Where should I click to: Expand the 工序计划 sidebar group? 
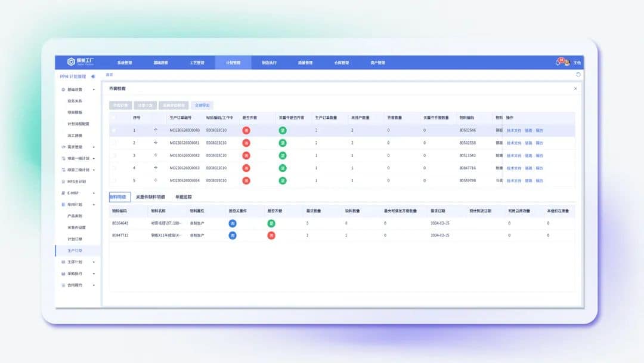pos(94,262)
